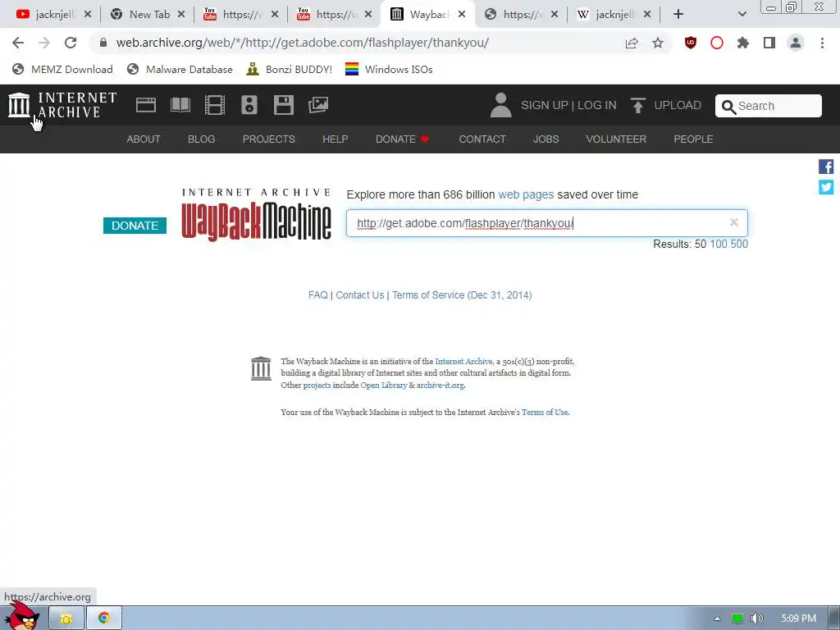Open the web pages link
This screenshot has height=630, width=840.
pyautogui.click(x=526, y=194)
